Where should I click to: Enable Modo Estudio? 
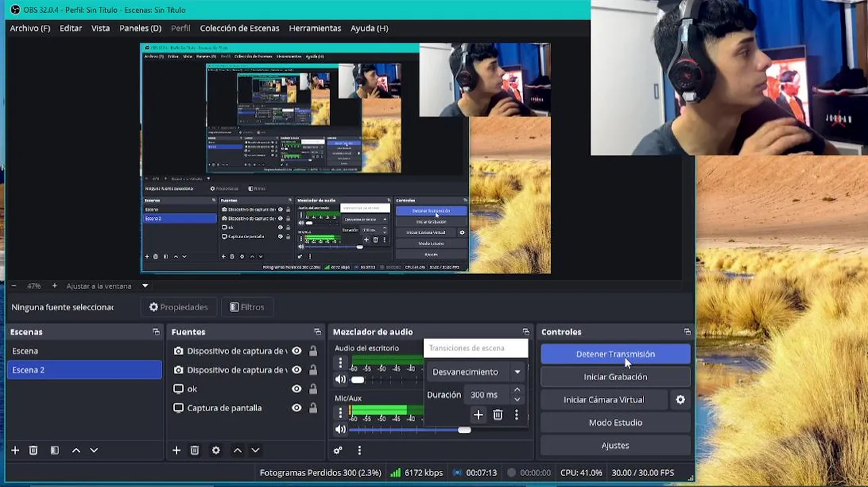(x=615, y=423)
